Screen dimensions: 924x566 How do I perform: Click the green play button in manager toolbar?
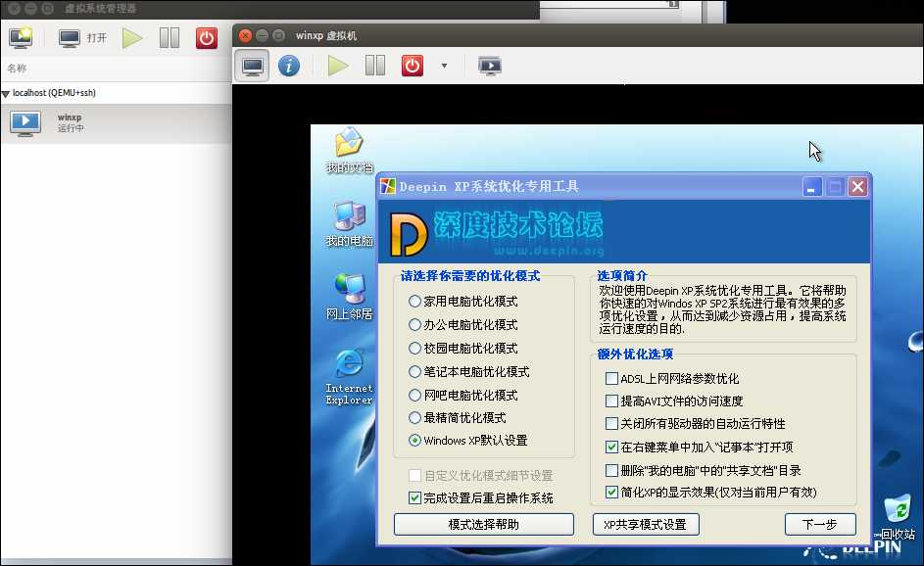pos(132,38)
